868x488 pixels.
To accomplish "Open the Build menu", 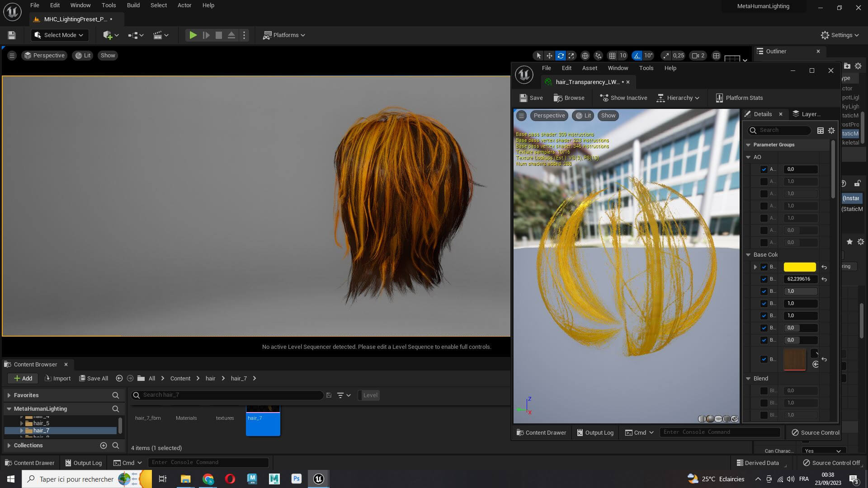I will point(133,5).
